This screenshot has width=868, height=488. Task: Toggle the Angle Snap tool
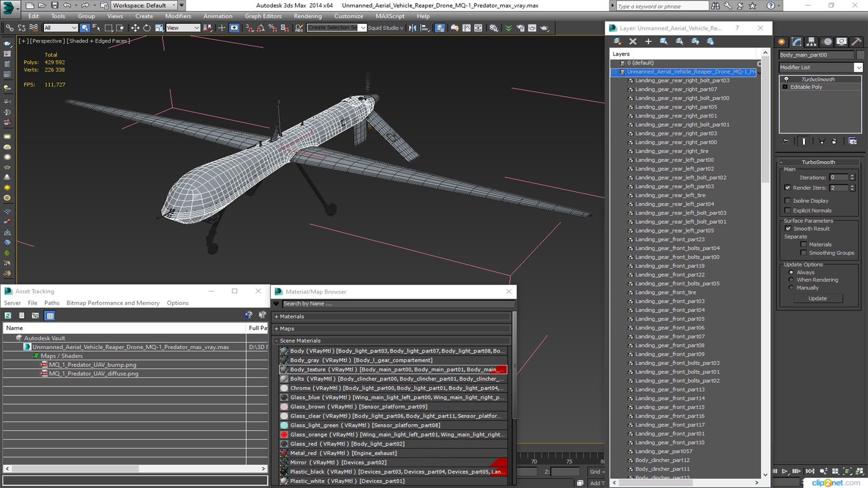point(261,28)
